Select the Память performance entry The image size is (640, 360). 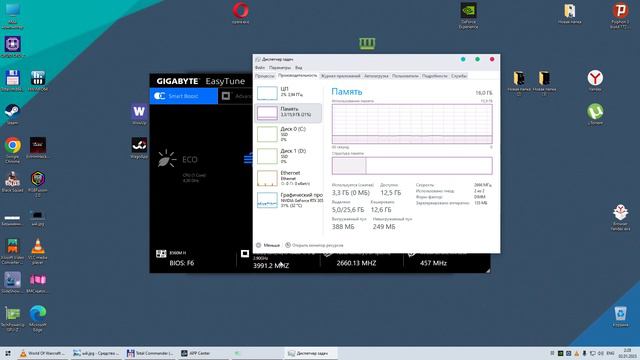(288, 113)
